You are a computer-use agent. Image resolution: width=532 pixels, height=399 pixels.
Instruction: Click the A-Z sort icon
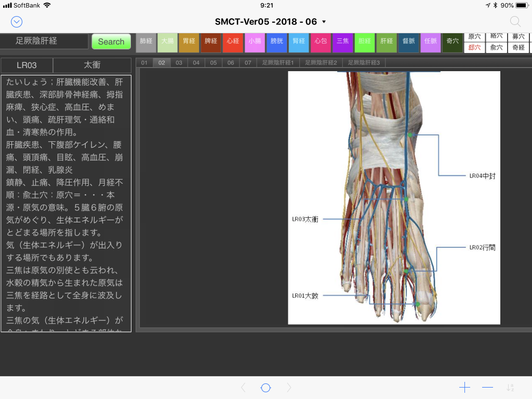tap(510, 388)
